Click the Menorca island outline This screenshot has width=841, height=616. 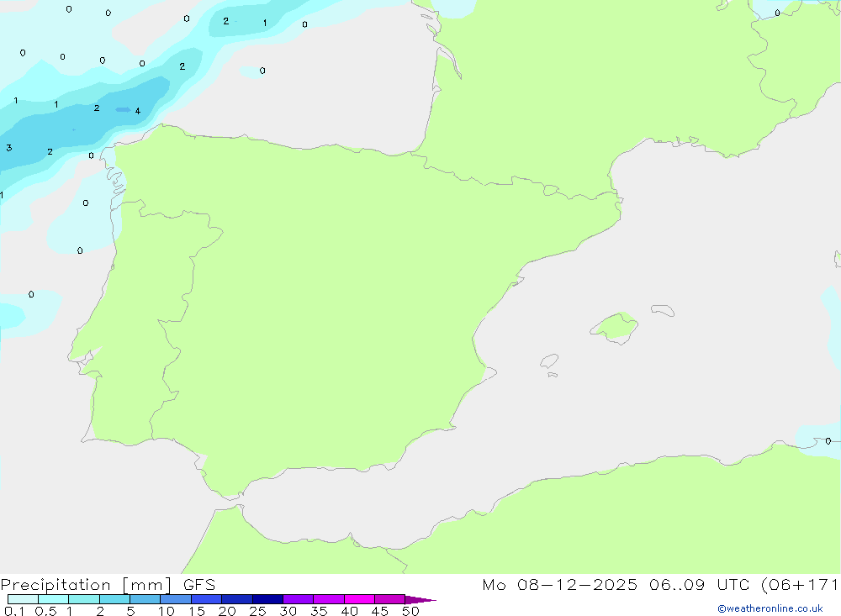pos(663,310)
